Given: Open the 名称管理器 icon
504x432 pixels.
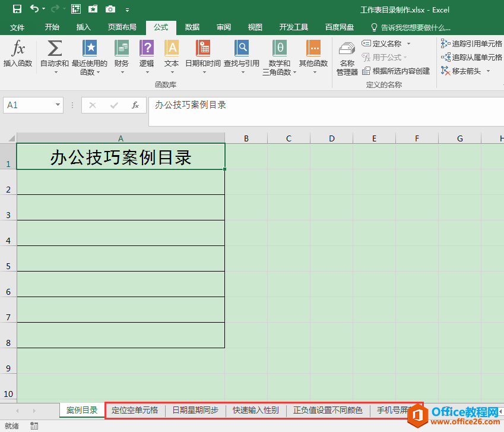Looking at the screenshot, I should (x=347, y=49).
